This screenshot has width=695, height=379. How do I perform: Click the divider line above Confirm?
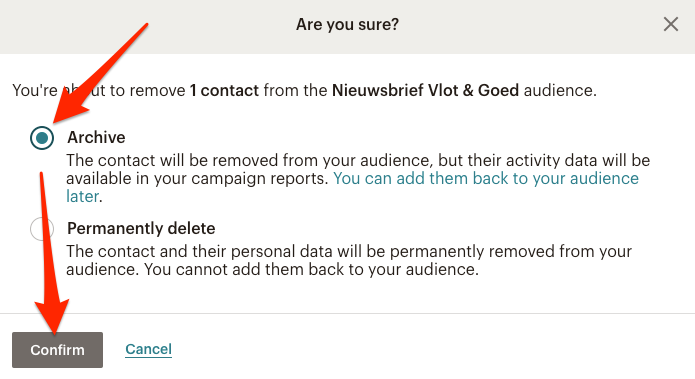point(348,313)
